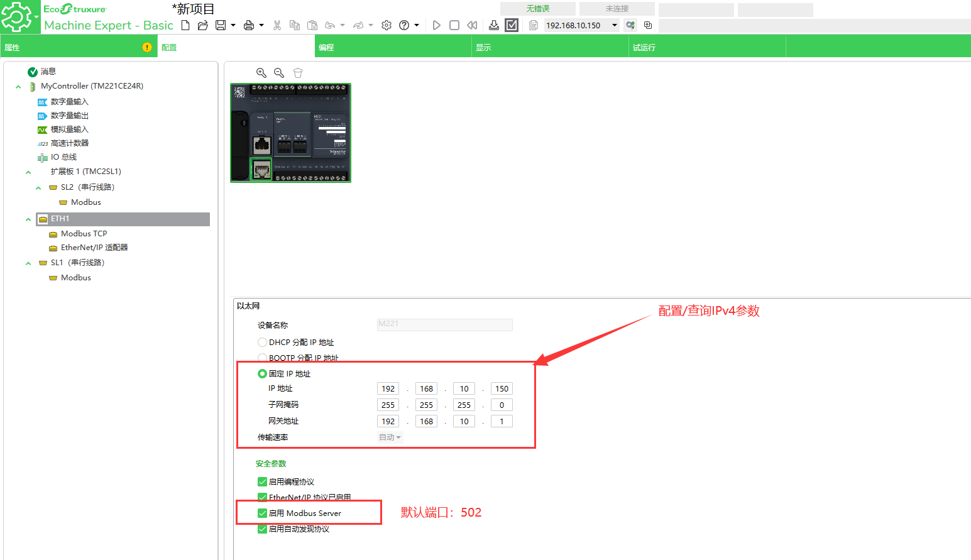
Task: Select DHCP 分配 IP 地址 radio button
Action: click(x=262, y=343)
